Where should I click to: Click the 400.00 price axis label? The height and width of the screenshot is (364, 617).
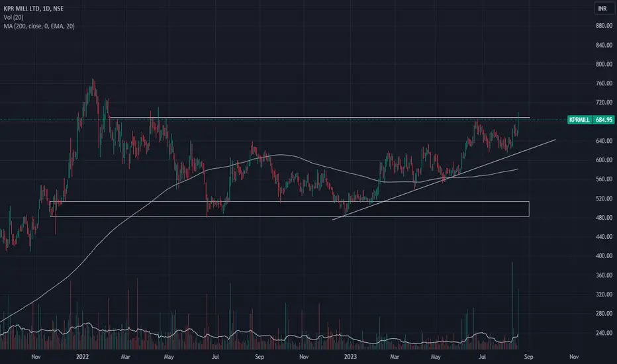(x=604, y=255)
